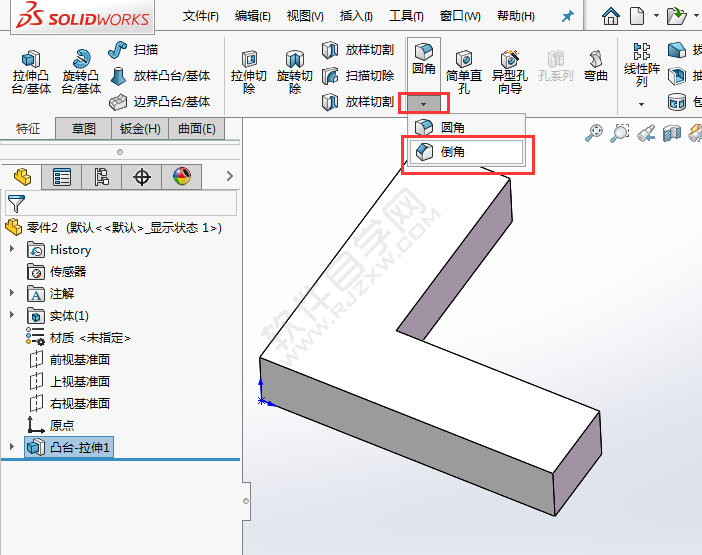The height and width of the screenshot is (555, 702).
Task: Open the fillet dropdown arrow below 圆角
Action: point(424,104)
